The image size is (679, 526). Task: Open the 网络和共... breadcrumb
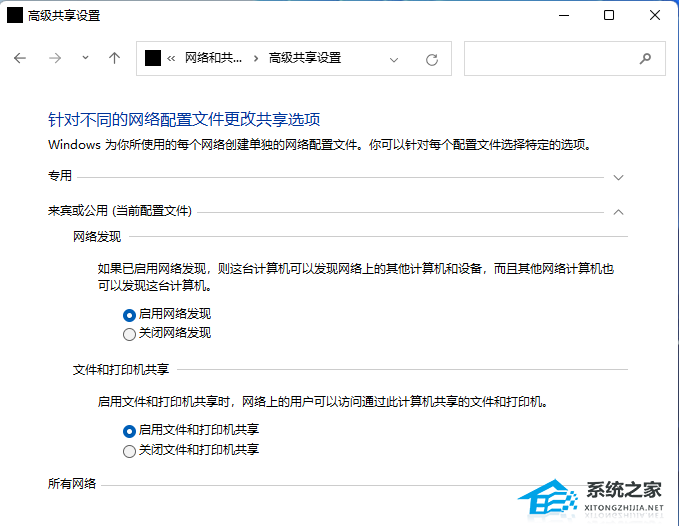click(x=213, y=58)
